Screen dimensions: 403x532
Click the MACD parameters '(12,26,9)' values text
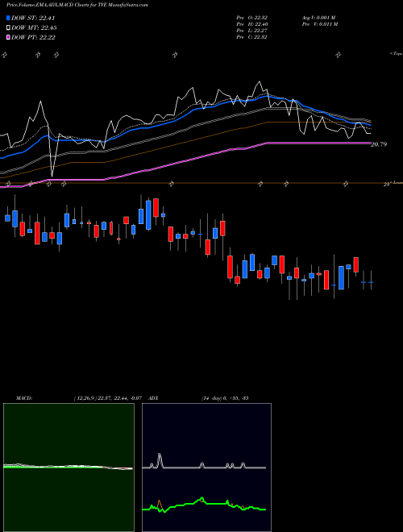(x=107, y=398)
